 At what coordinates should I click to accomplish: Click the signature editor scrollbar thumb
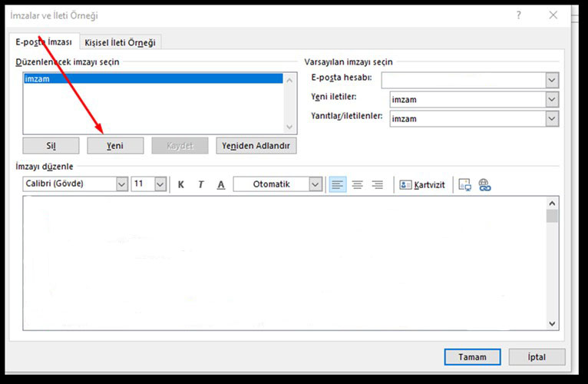552,217
